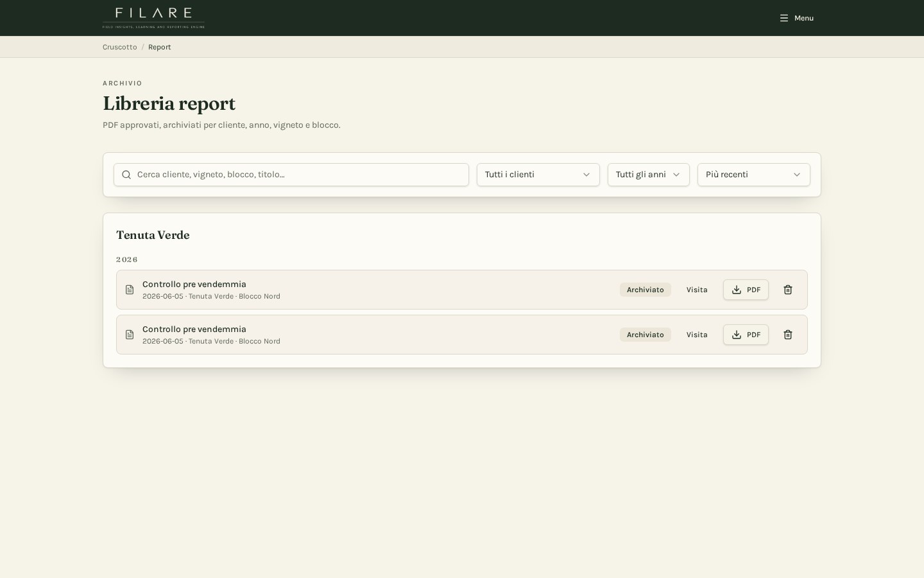Open the Tutti gli anni dropdown
The width and height of the screenshot is (924, 578).
tap(649, 175)
